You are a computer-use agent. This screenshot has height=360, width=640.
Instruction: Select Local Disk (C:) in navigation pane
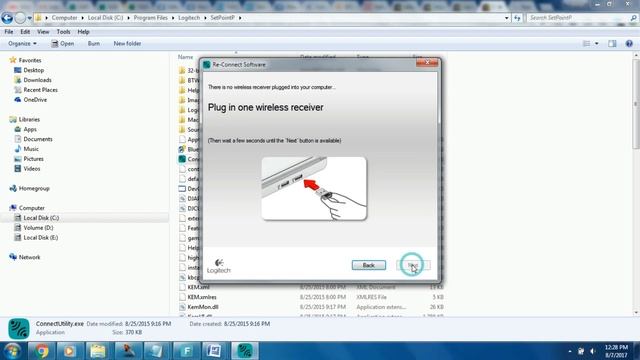pos(41,218)
